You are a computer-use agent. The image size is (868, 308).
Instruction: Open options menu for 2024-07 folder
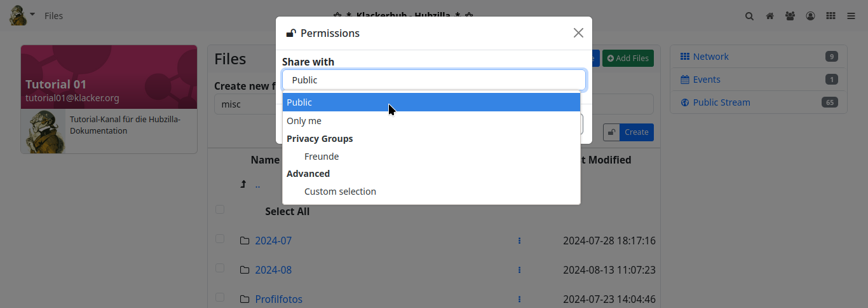(x=519, y=241)
